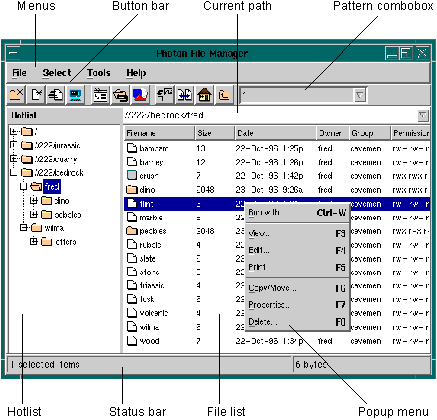Select the wood file in file list
The image size is (437, 420).
pyautogui.click(x=277, y=341)
